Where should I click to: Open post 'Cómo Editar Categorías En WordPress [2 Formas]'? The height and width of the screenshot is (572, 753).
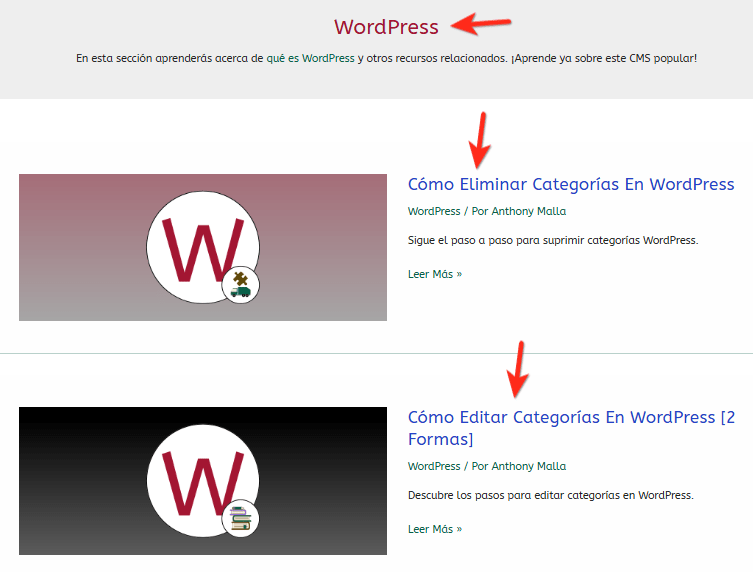coord(571,428)
